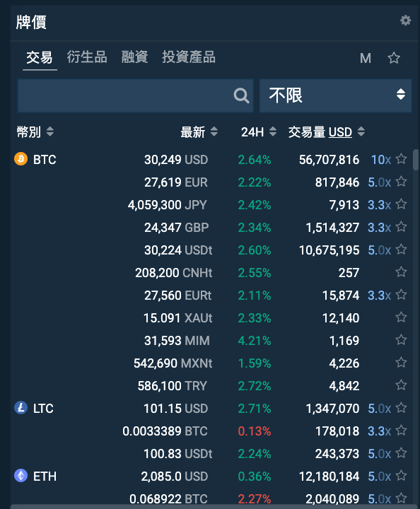This screenshot has height=509, width=420.
Task: Favorite the BTC/USD pair with its star
Action: point(401,159)
